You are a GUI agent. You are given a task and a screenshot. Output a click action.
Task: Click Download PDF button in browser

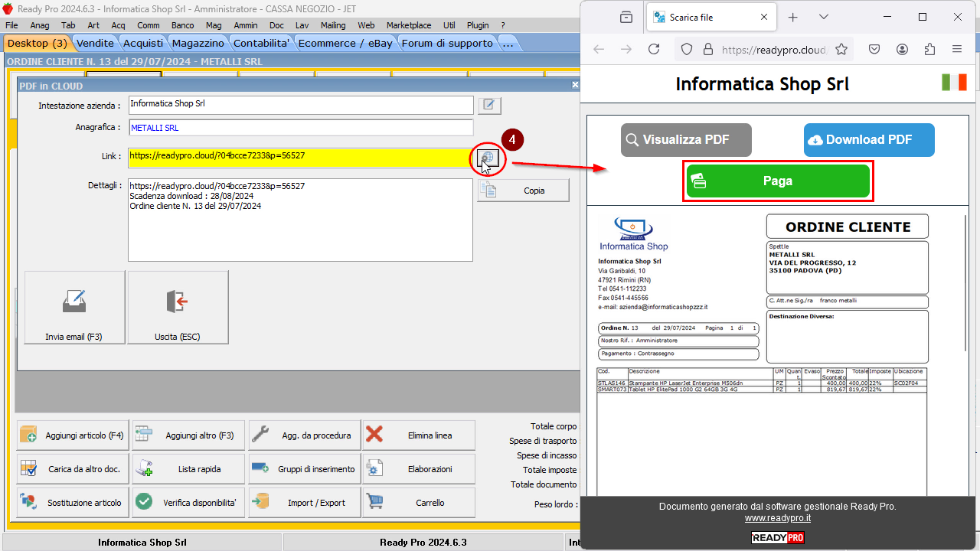(869, 140)
